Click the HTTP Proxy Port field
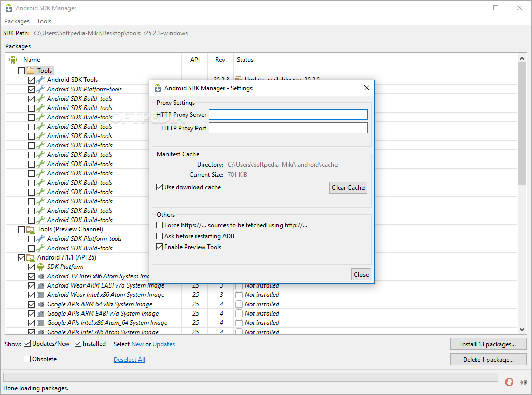The image size is (532, 395). point(288,128)
